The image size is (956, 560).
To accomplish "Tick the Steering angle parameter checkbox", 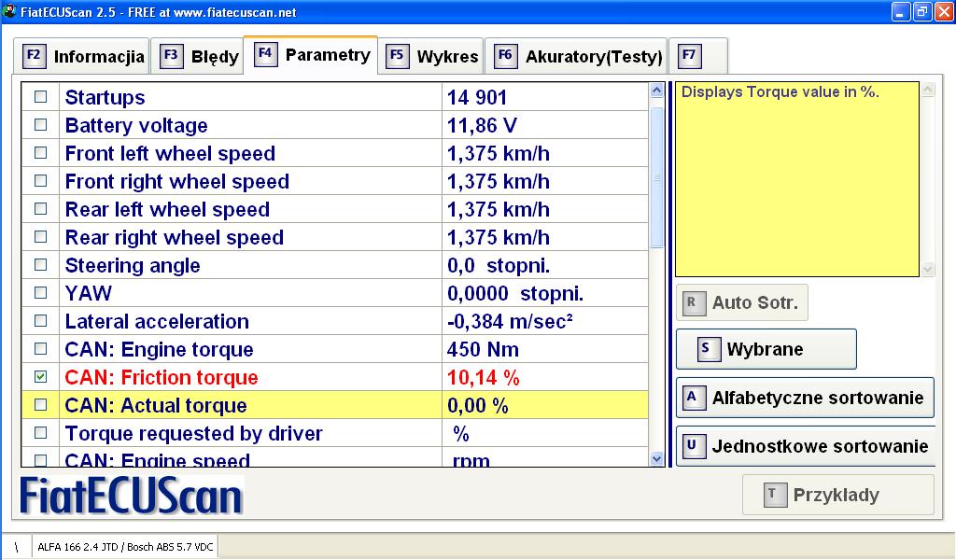I will click(x=40, y=265).
